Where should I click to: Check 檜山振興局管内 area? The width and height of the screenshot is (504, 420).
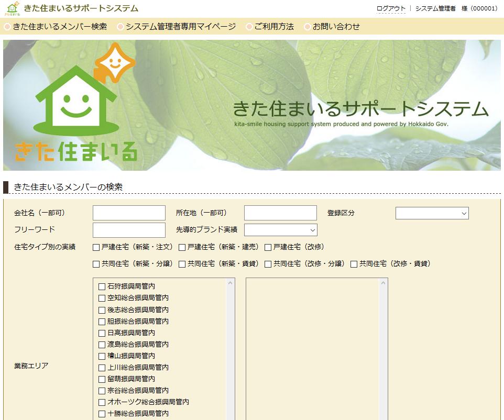tap(102, 357)
